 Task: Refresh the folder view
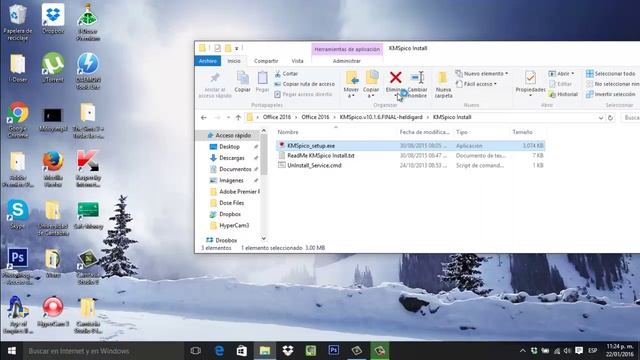coord(610,118)
